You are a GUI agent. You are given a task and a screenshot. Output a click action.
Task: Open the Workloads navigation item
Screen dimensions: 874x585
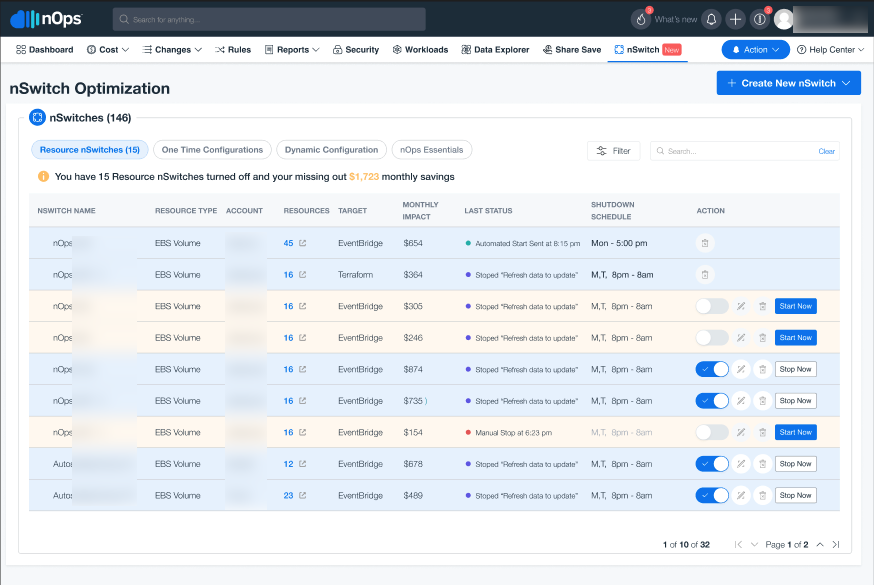click(x=420, y=50)
